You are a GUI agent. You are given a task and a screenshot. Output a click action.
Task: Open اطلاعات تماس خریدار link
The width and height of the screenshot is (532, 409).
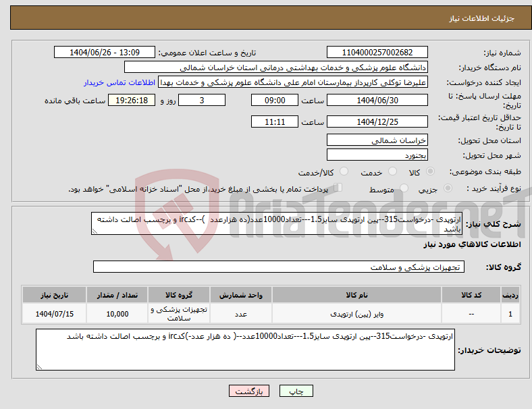(x=119, y=82)
